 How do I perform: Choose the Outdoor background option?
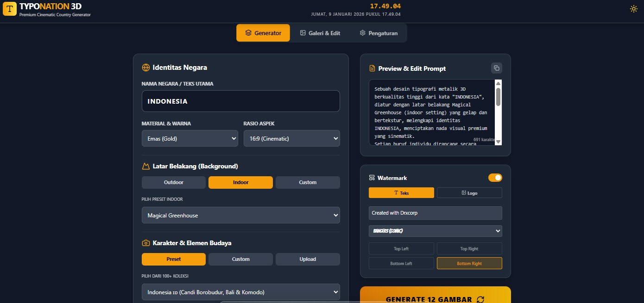(x=174, y=182)
